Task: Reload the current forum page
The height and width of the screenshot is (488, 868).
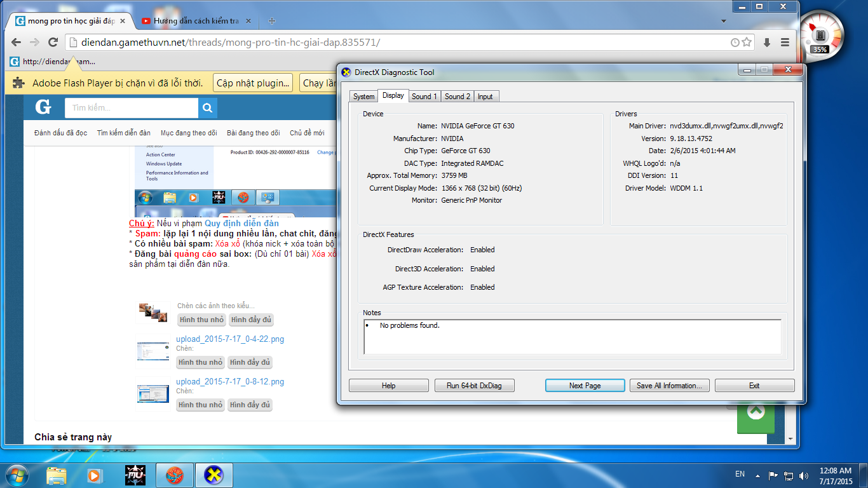Action: (53, 42)
